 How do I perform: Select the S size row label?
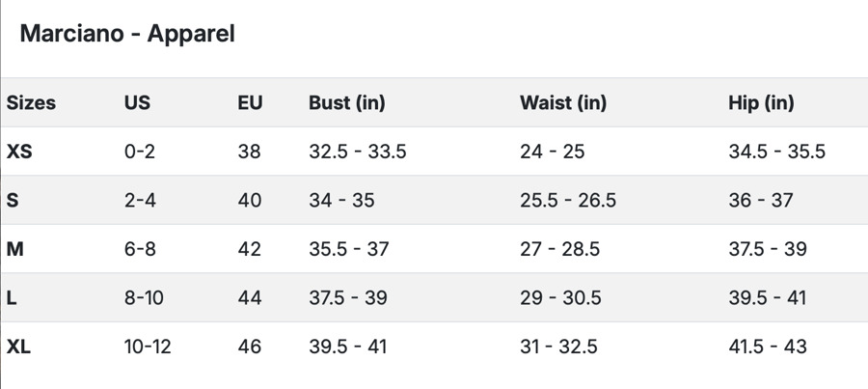[13, 201]
